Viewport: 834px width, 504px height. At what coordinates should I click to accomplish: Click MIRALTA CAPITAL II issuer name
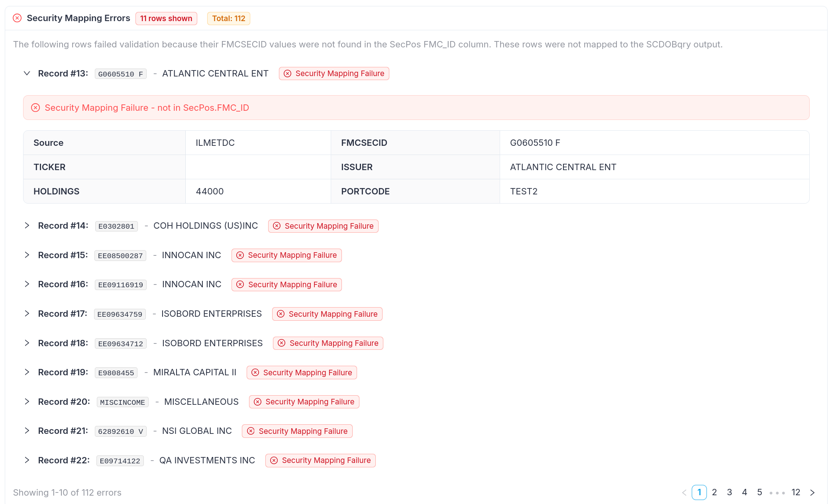click(195, 372)
